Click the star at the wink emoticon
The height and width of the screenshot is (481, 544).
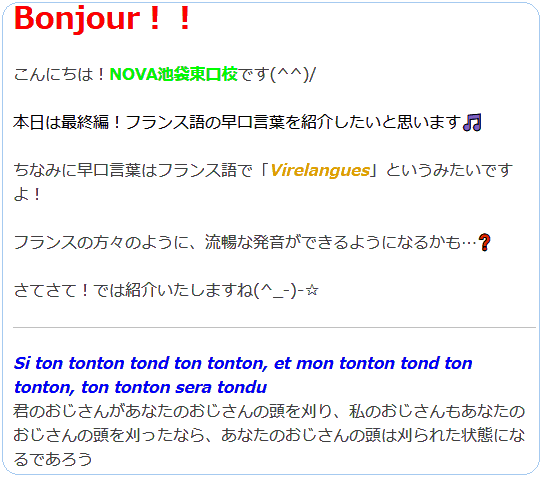coord(312,290)
